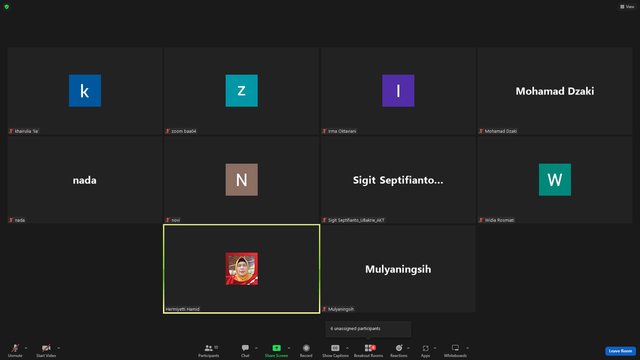Select the Sigit Septifianto participant tile
Viewport: 640px width, 360px height.
[x=398, y=180]
